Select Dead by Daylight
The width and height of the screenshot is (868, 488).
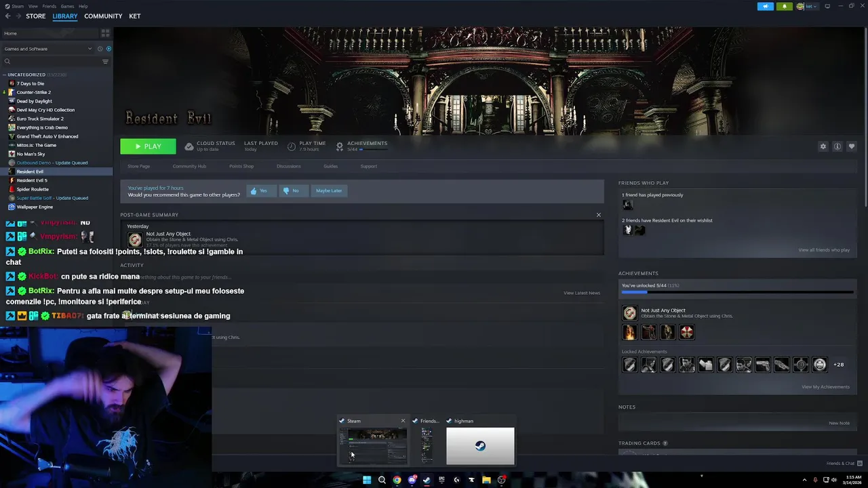pos(34,101)
